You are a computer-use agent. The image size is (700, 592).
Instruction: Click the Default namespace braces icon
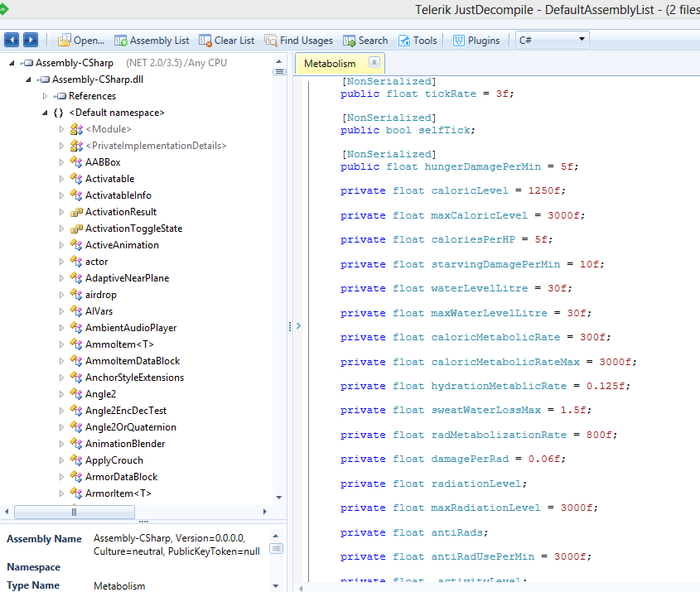coord(59,113)
